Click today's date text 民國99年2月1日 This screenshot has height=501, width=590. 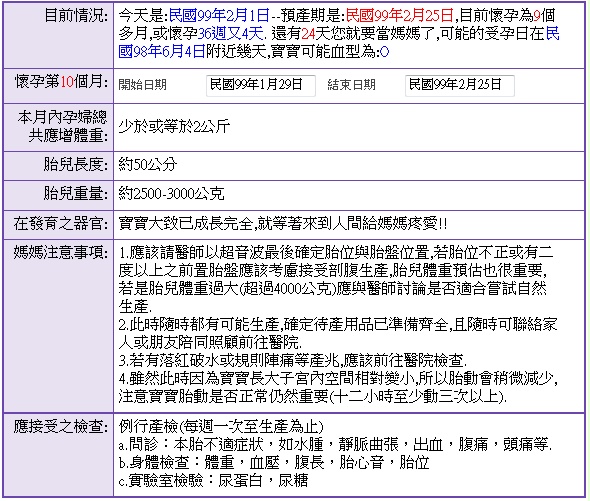coord(219,16)
